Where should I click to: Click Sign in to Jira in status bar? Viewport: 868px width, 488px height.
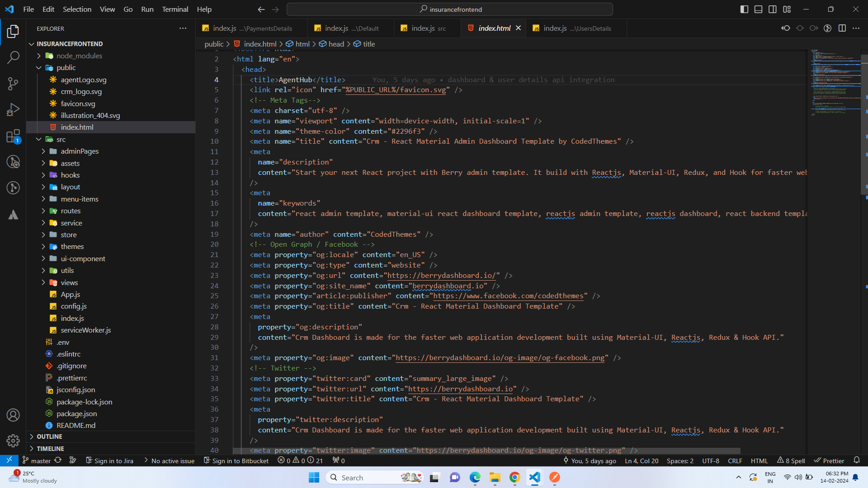[x=109, y=460]
